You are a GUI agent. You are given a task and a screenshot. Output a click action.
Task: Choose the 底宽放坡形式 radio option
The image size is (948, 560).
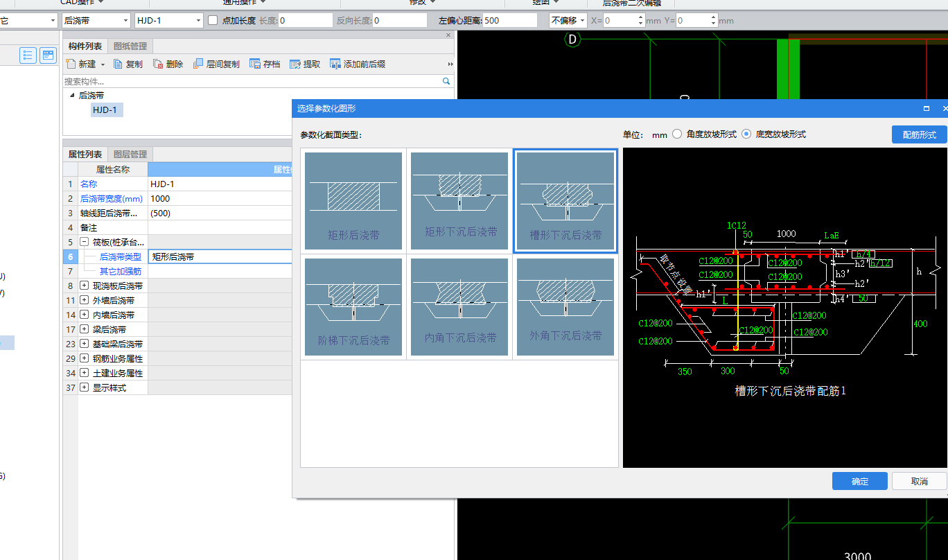(746, 134)
